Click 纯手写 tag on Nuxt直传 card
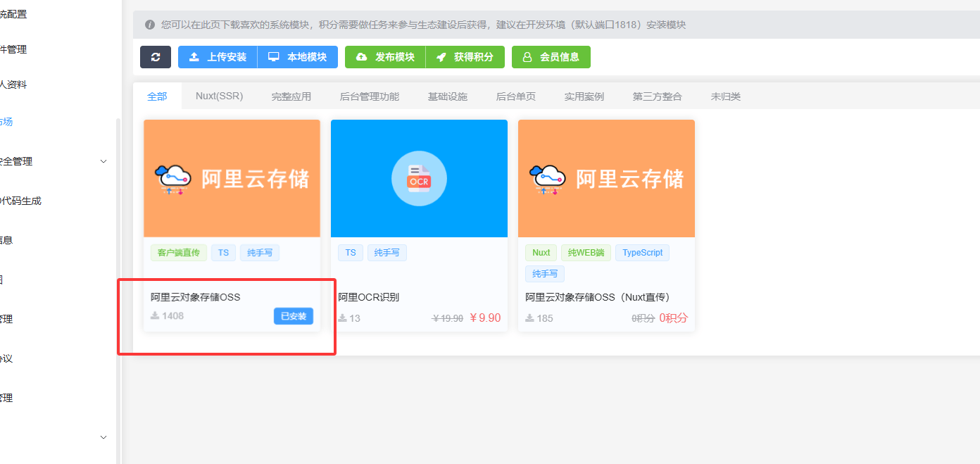This screenshot has width=980, height=464. 545,274
